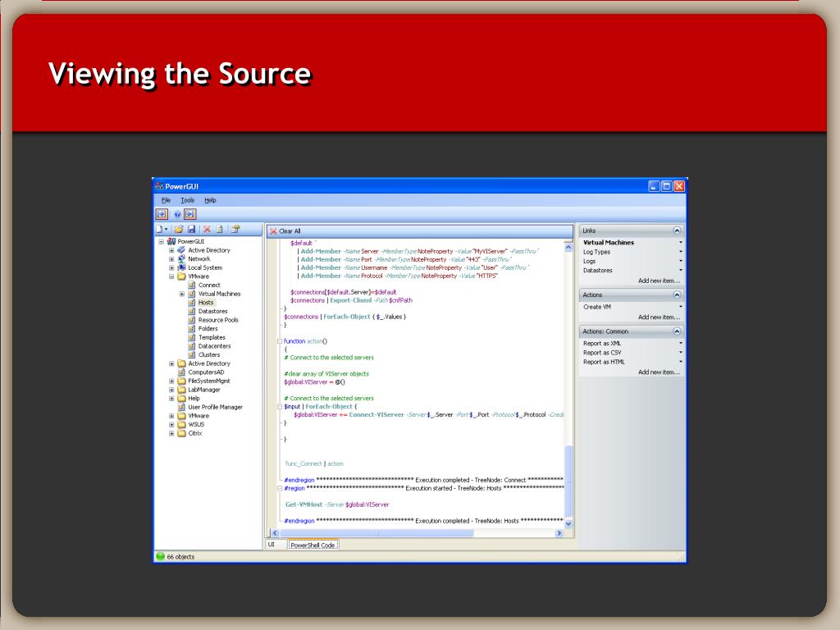This screenshot has height=630, width=840.
Task: Expand the LabManager folder node
Action: 171,390
